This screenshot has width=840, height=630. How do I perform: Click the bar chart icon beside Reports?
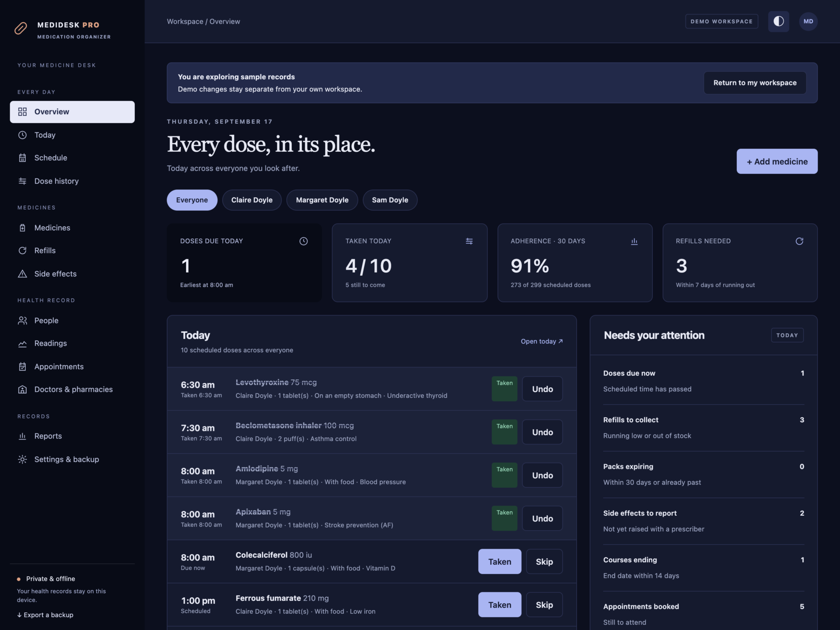point(22,436)
